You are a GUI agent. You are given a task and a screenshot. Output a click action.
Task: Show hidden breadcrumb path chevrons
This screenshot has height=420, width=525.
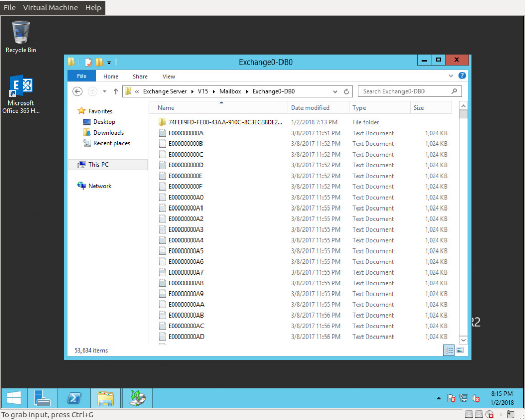(137, 91)
